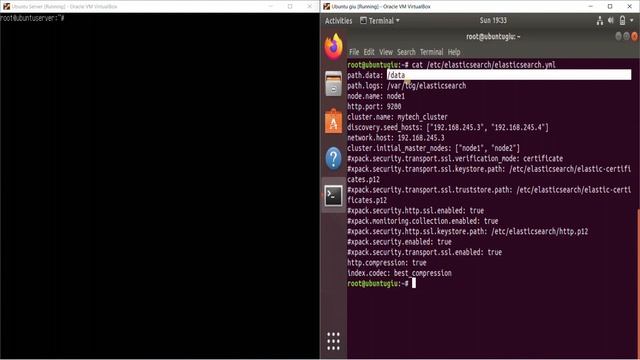Click the 'http.port: 9200' line
Viewport: 640px width, 360px height.
pyautogui.click(x=374, y=107)
